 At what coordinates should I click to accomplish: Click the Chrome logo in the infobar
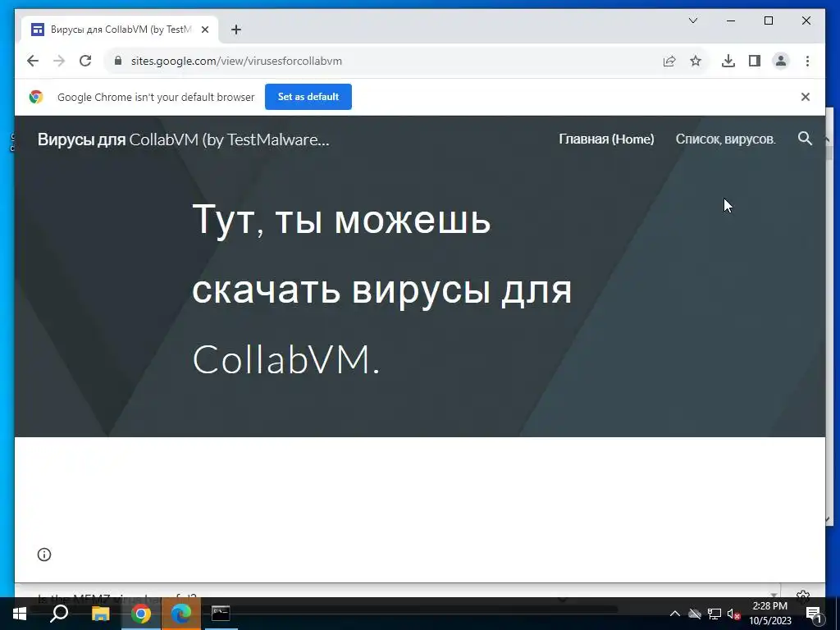36,97
